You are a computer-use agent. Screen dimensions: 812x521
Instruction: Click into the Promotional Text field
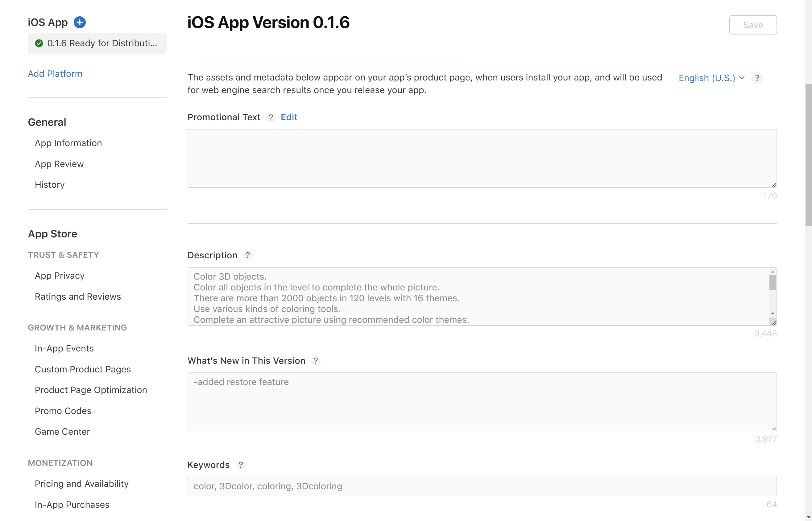481,158
